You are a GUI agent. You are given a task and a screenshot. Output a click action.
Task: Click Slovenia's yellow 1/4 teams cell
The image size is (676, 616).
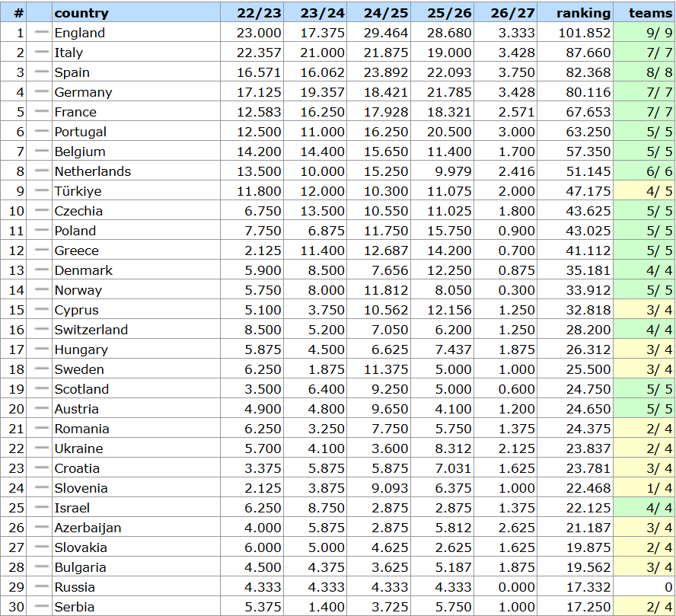(x=645, y=488)
